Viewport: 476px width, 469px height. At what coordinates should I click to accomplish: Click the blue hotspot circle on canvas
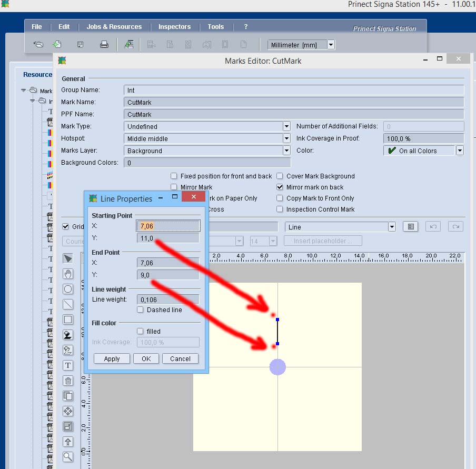[x=277, y=367]
